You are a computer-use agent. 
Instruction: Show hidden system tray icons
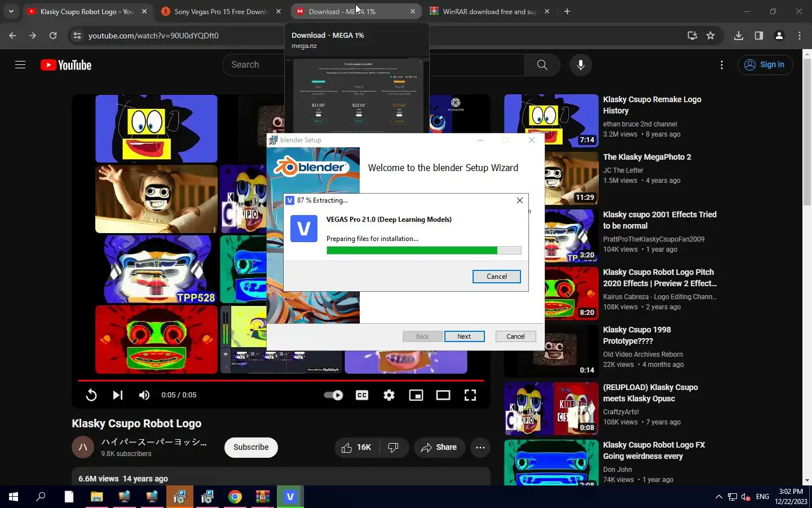718,497
